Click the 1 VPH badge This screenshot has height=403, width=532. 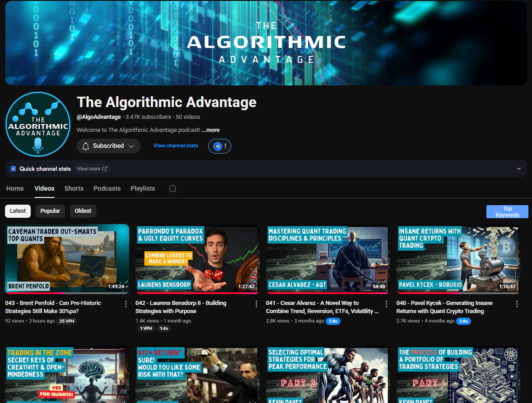(x=146, y=328)
